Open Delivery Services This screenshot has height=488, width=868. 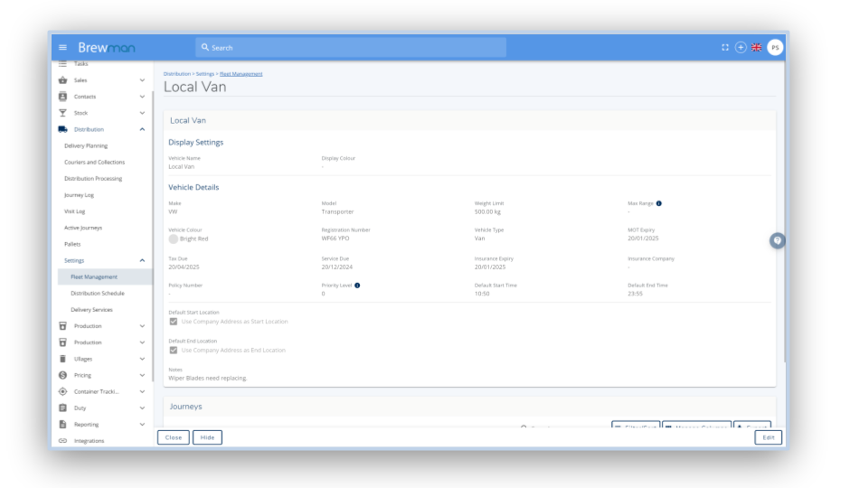pos(91,310)
